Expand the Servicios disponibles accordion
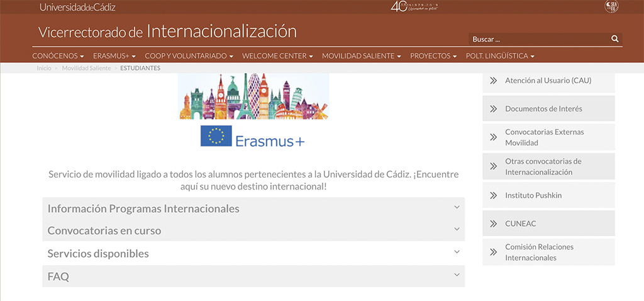The image size is (644, 301). coord(253,254)
